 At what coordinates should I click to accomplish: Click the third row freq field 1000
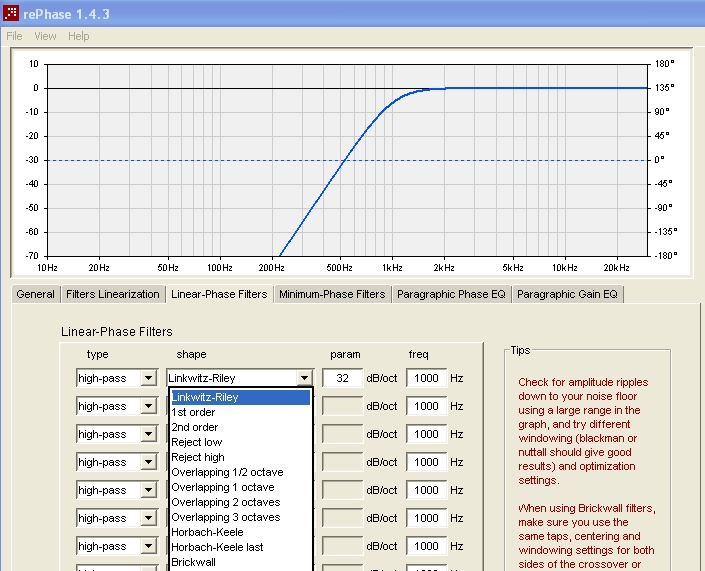click(426, 434)
